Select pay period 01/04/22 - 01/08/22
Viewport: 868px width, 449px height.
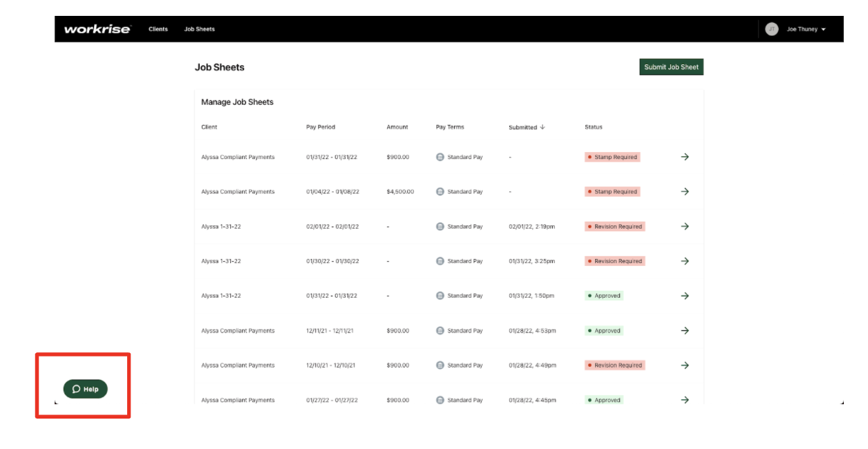click(332, 191)
